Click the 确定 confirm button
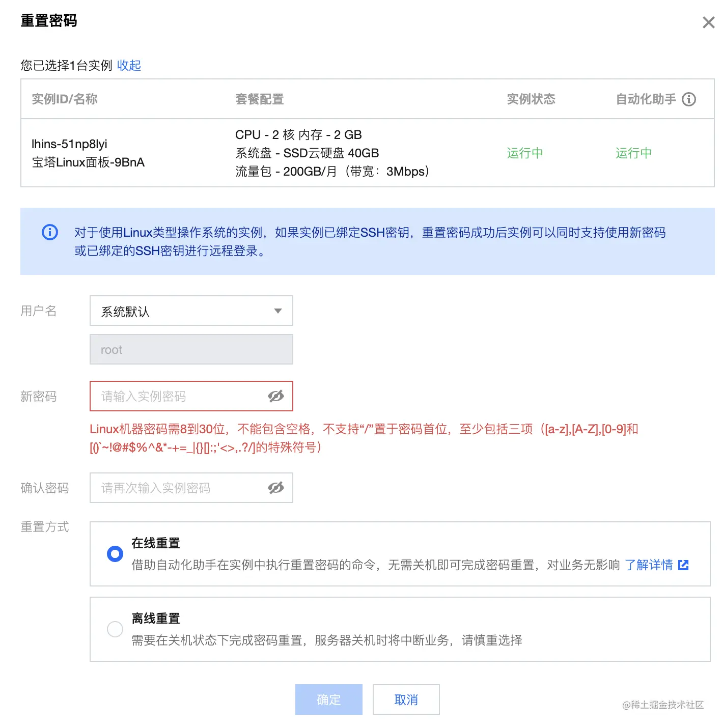The width and height of the screenshot is (722, 728). click(328, 699)
